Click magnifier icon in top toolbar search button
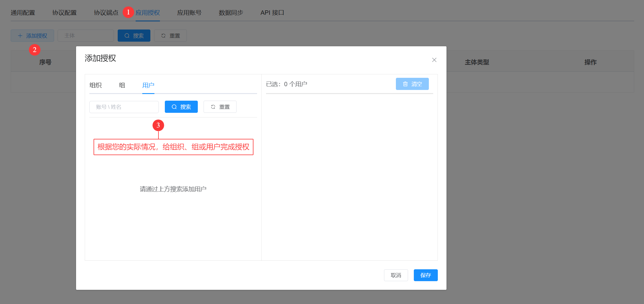644x304 pixels. pyautogui.click(x=127, y=36)
